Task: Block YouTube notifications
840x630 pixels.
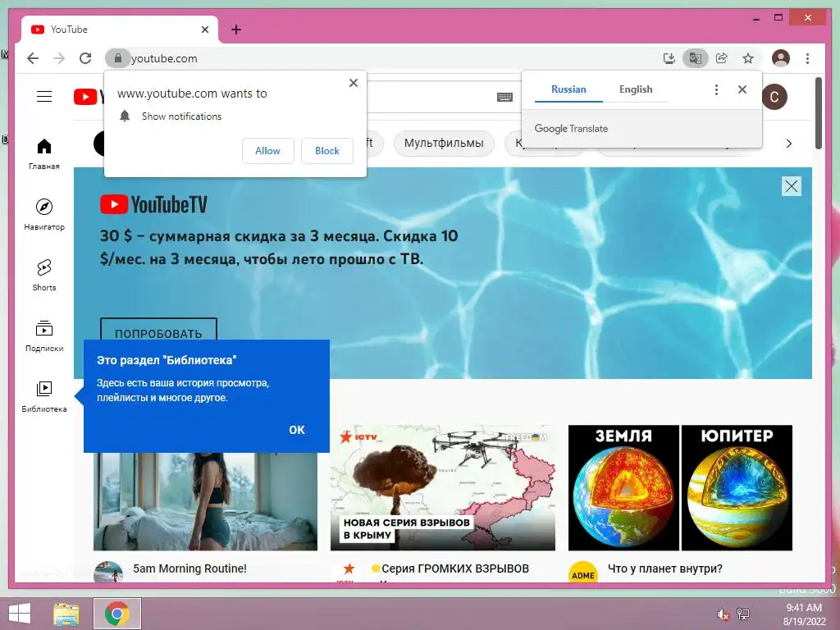Action: [326, 151]
